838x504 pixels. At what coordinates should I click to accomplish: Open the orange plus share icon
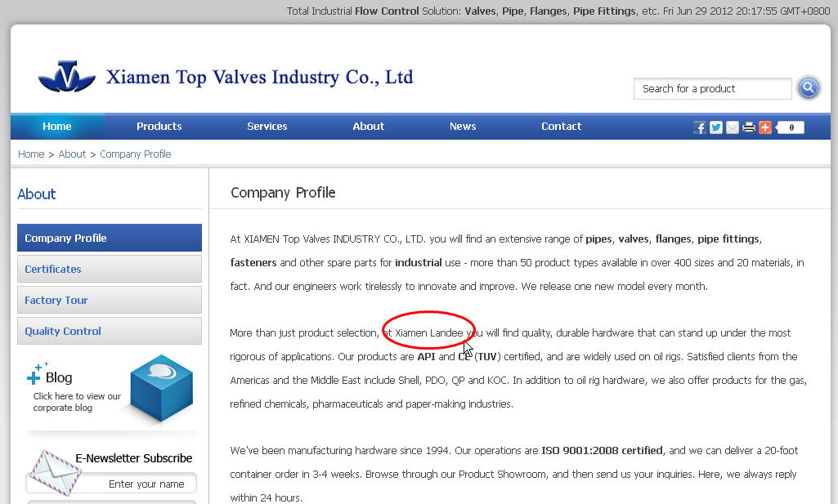(x=765, y=127)
